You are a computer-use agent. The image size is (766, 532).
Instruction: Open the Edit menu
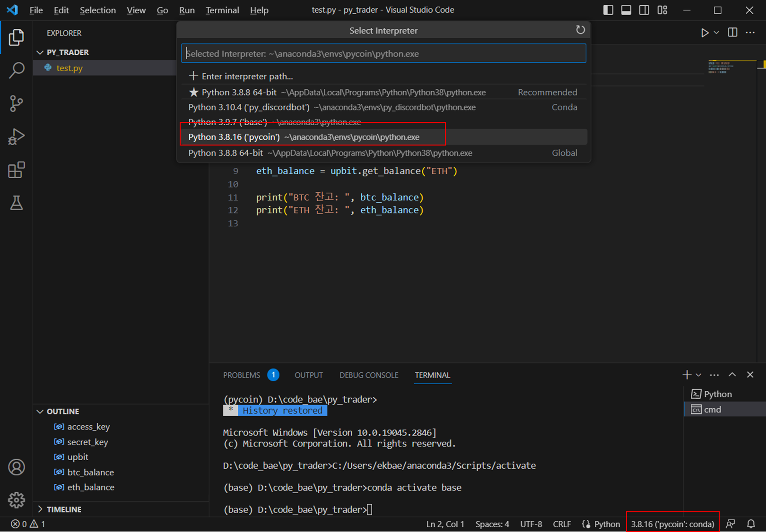click(x=61, y=10)
